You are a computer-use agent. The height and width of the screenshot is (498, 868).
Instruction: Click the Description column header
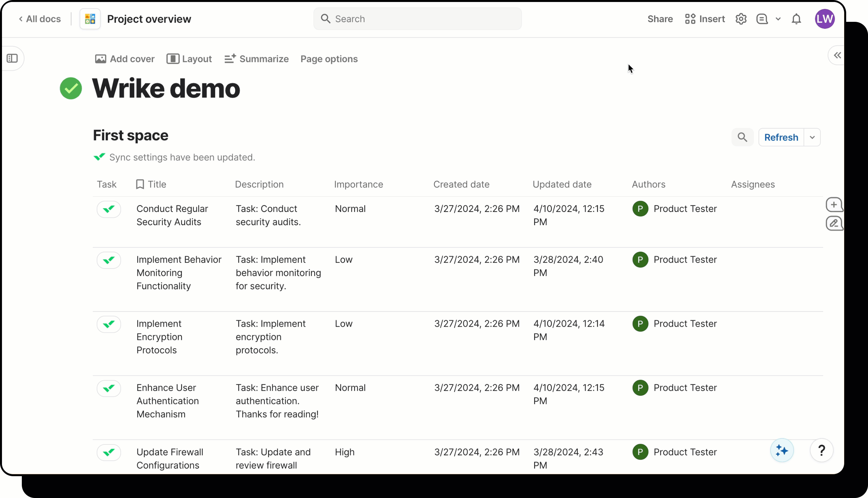point(259,185)
